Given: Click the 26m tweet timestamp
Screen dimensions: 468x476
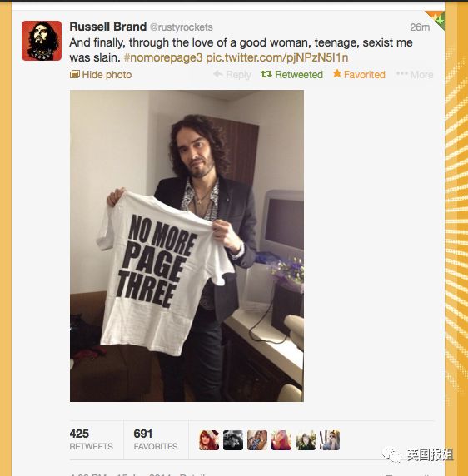Looking at the screenshot, I should point(420,27).
